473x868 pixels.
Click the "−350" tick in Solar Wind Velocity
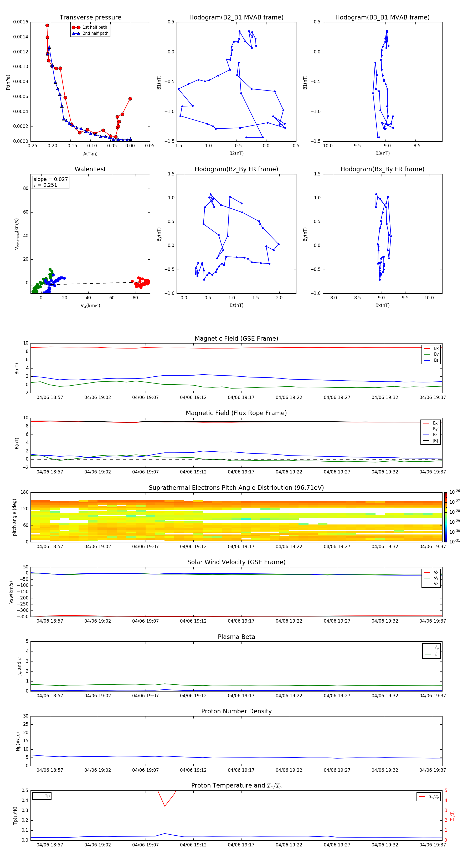point(23,617)
